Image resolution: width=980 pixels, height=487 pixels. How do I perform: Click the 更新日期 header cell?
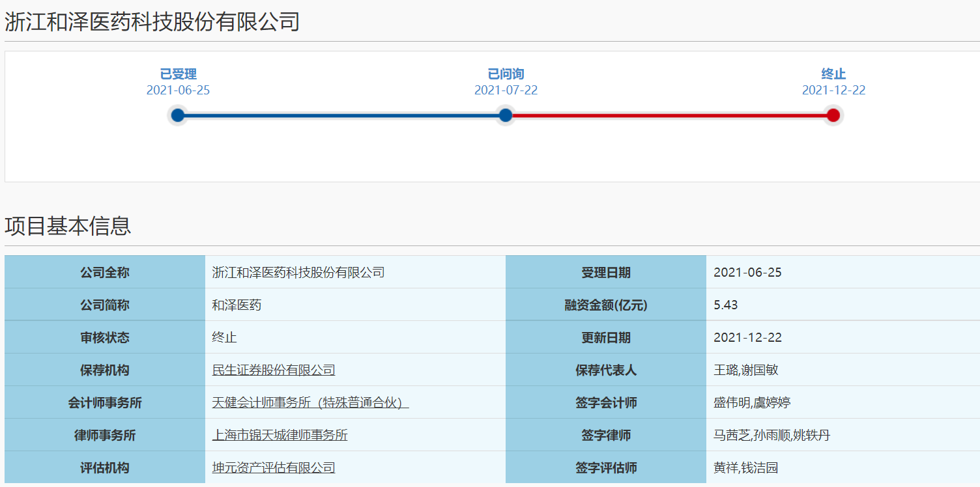pyautogui.click(x=606, y=337)
